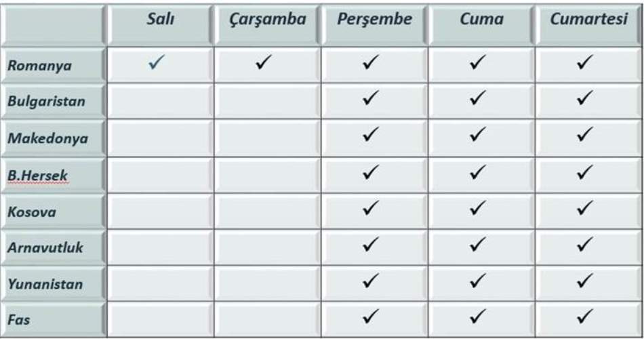Click the B.Hersek row label
The width and height of the screenshot is (644, 339).
pyautogui.click(x=38, y=175)
